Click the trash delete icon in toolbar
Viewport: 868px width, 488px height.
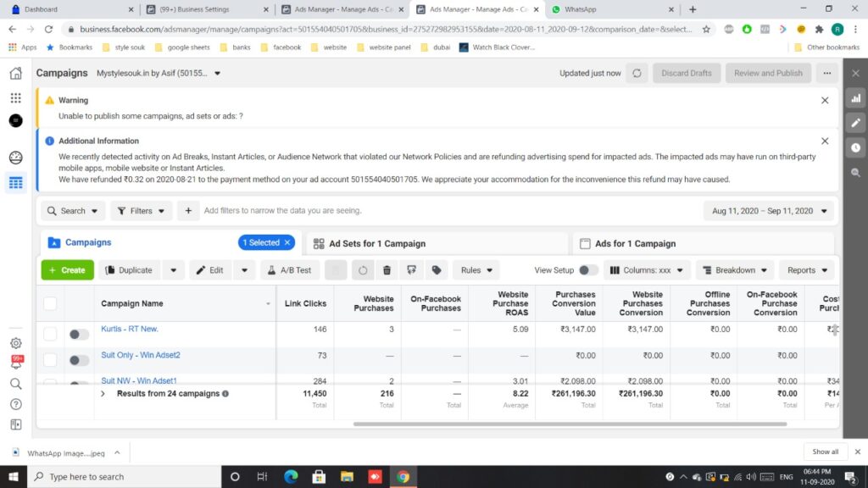point(387,270)
